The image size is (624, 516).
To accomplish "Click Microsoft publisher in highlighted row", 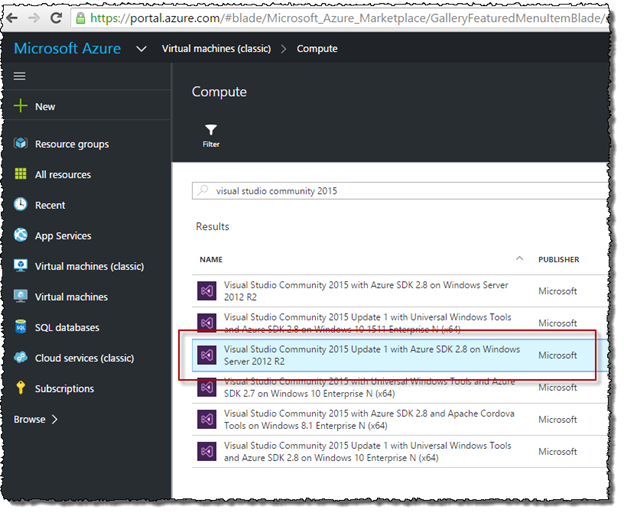I will click(x=558, y=355).
